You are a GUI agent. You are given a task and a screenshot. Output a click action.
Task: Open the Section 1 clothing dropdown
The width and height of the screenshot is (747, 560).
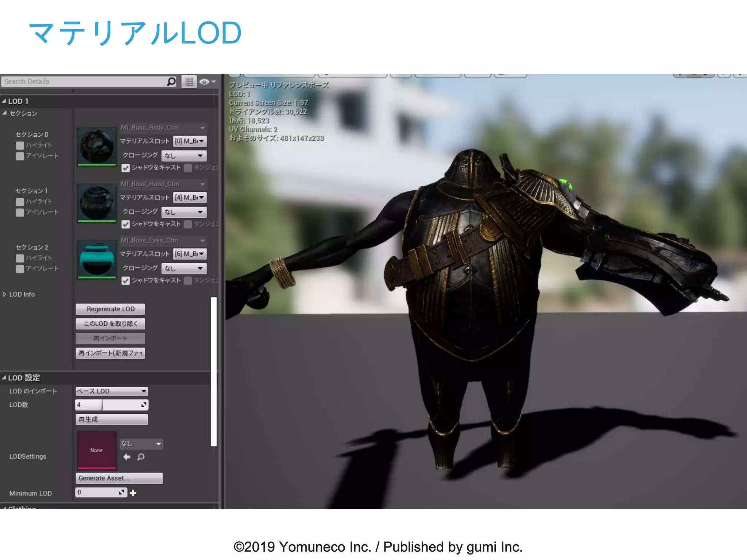coord(184,212)
